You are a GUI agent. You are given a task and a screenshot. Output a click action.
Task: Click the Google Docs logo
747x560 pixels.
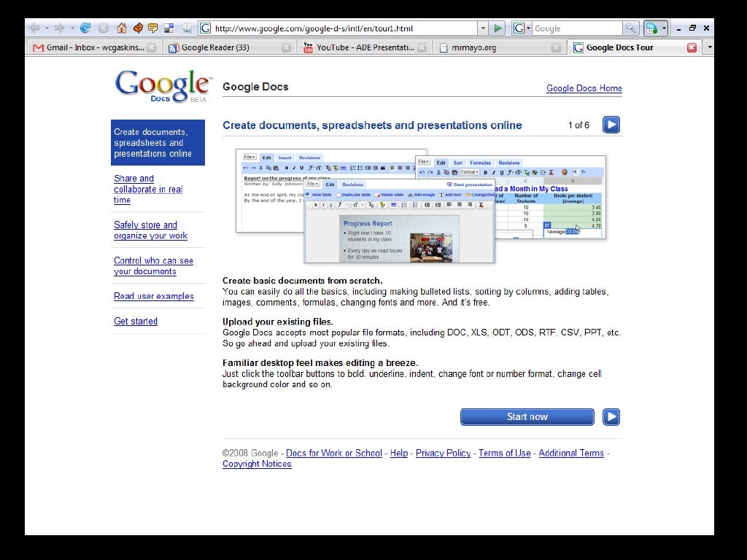click(163, 86)
